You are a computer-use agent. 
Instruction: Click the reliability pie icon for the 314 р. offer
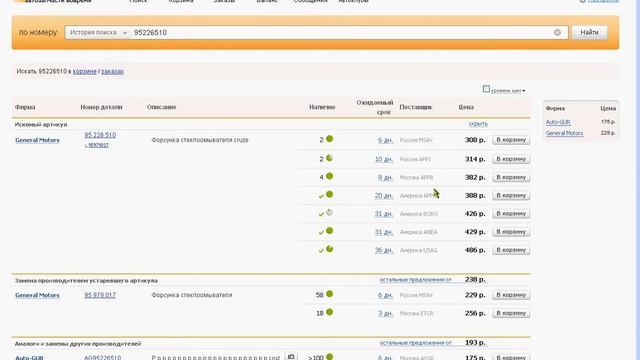pos(329,158)
